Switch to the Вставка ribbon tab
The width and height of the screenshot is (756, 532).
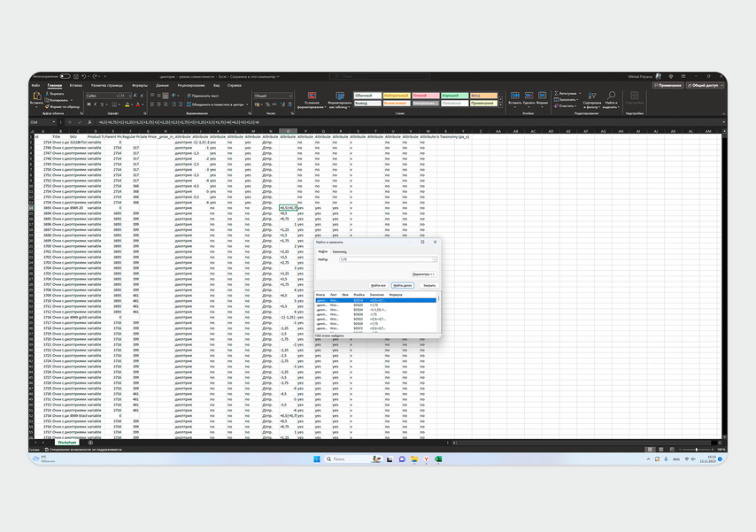[76, 85]
